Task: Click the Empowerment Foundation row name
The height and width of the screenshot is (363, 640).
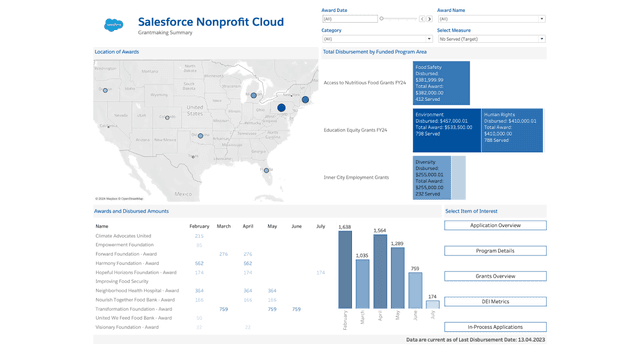Action: point(124,245)
